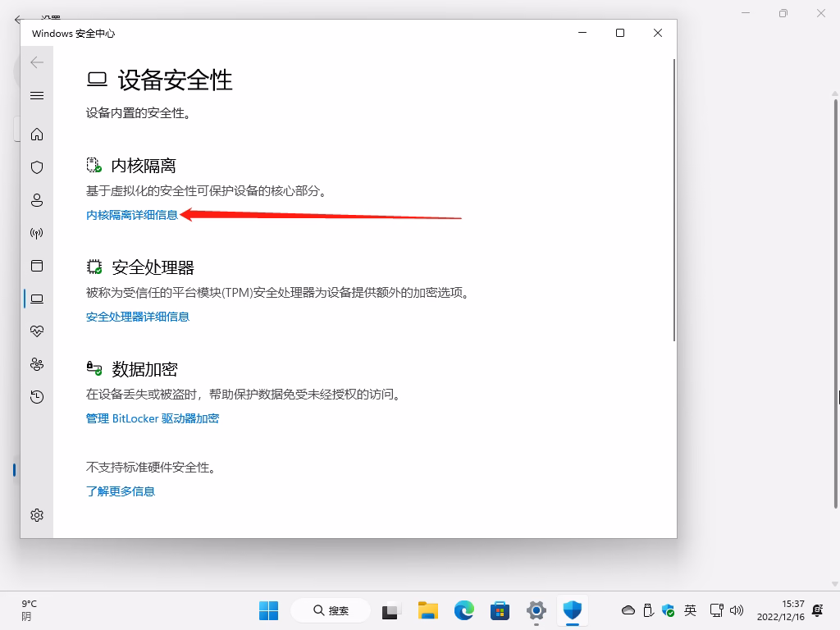Image resolution: width=840 pixels, height=630 pixels.
Task: Open Windows Security settings gear
Action: coord(36,514)
